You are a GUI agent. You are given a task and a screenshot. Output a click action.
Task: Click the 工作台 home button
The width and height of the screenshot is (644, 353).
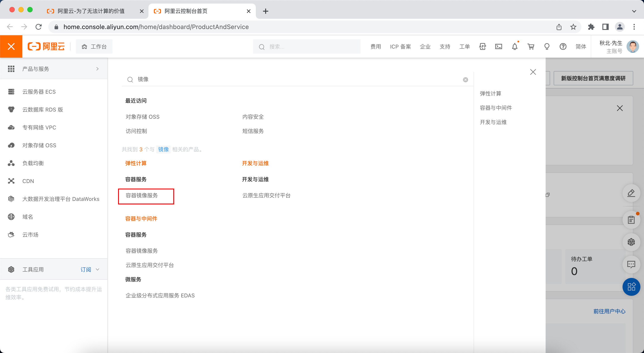[94, 46]
